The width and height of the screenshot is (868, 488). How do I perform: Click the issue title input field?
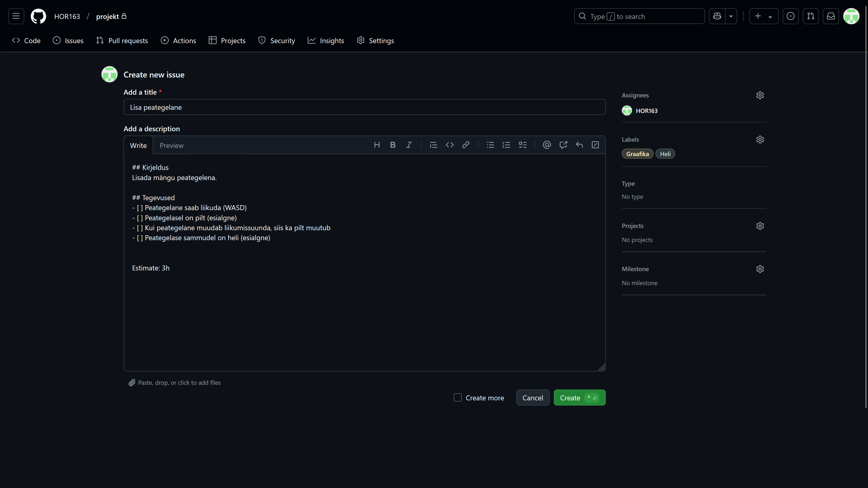click(364, 107)
